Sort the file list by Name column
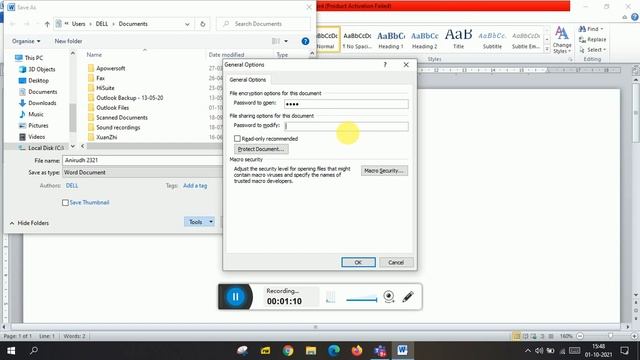This screenshot has width=640, height=360. (94, 55)
